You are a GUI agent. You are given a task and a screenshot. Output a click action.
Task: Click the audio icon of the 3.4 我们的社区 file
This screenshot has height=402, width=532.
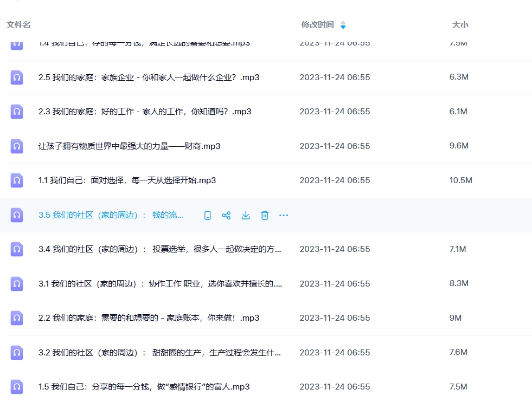point(17,249)
